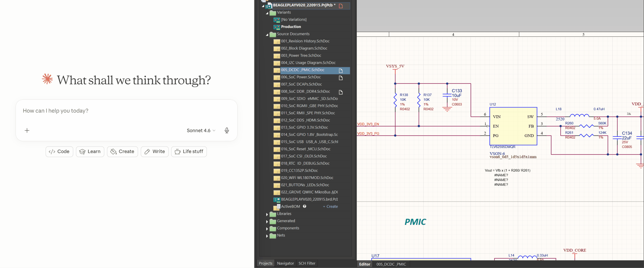Screen dimensions: 644x268
Task: Collapse the BEAGLEPLAYV020_220915.PrjPcb project node
Action: [x=263, y=6]
